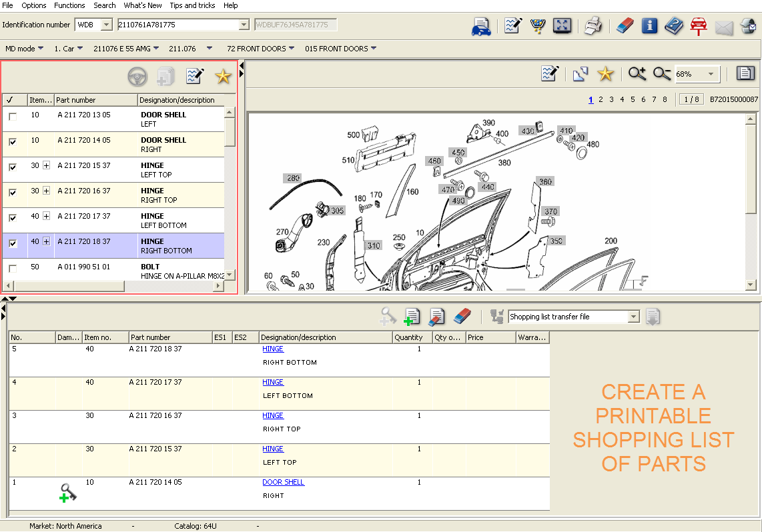Expand the HINGE LEFT TOP item
This screenshot has width=762, height=532.
[x=46, y=165]
